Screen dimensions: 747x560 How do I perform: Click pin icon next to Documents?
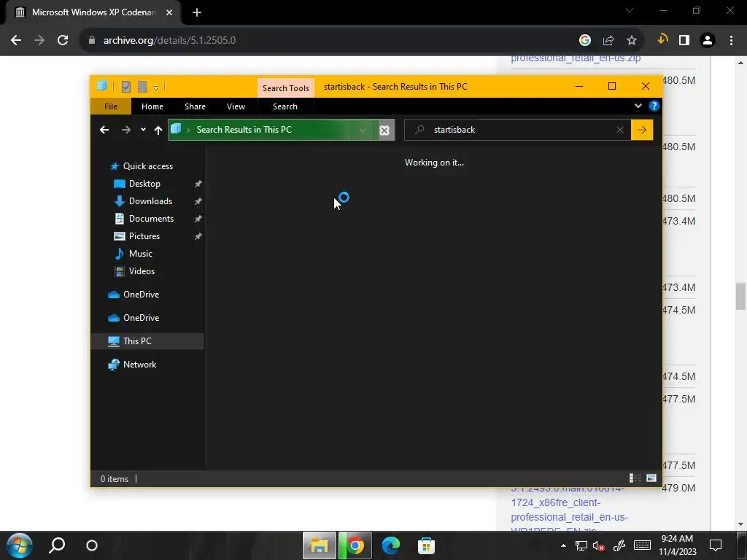[x=198, y=219]
